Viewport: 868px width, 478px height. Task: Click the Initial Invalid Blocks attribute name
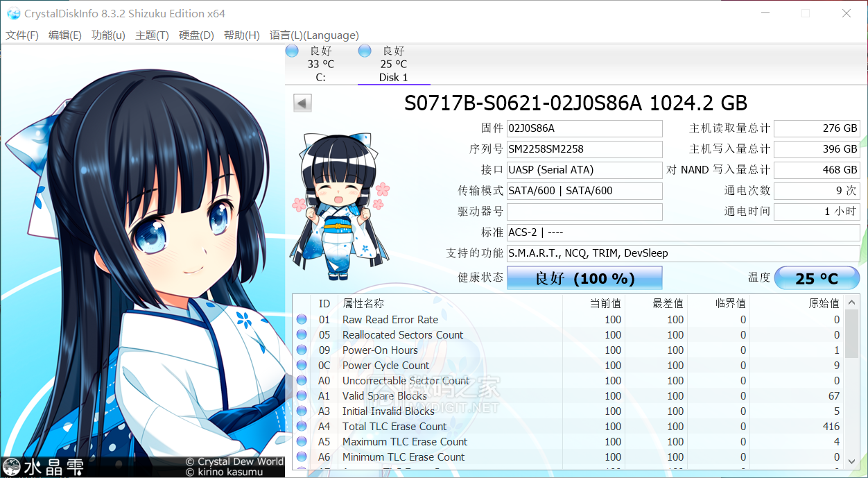[x=388, y=411]
